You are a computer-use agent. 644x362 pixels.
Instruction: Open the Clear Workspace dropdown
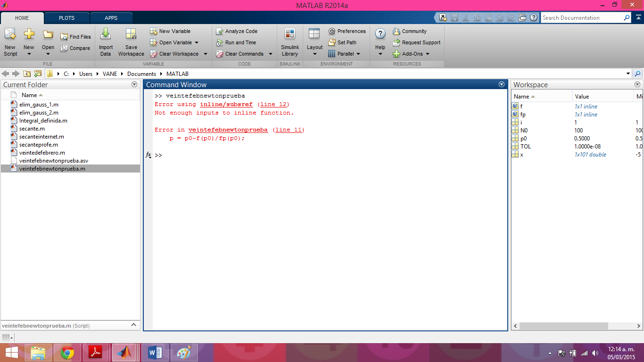click(206, 54)
